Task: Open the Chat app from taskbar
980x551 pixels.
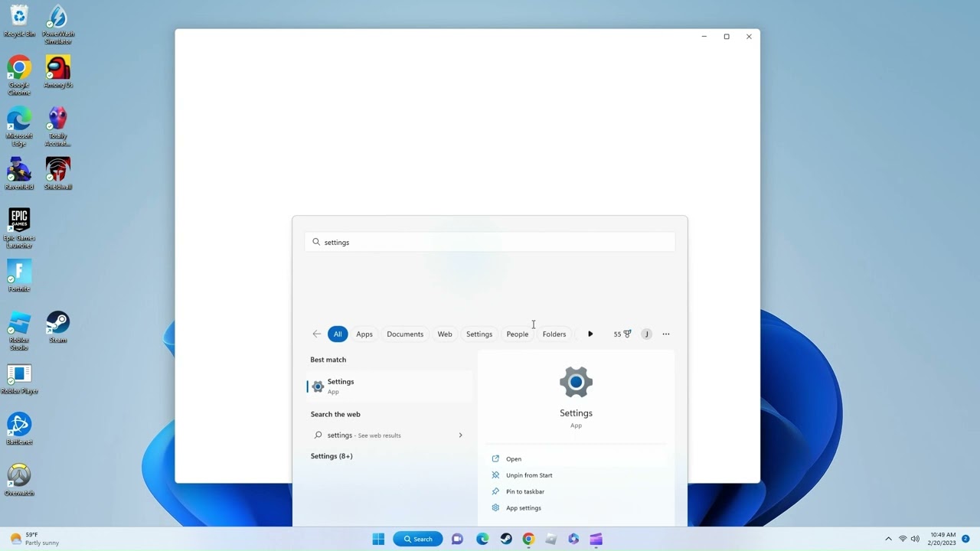Action: (x=457, y=539)
